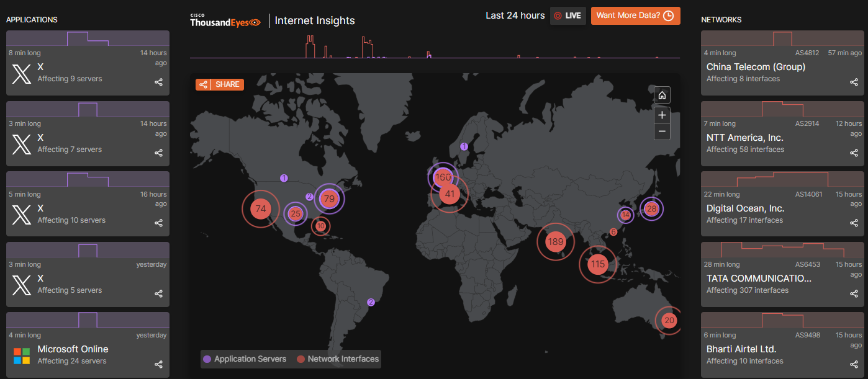
Task: Click the map home reset icon
Action: (662, 96)
